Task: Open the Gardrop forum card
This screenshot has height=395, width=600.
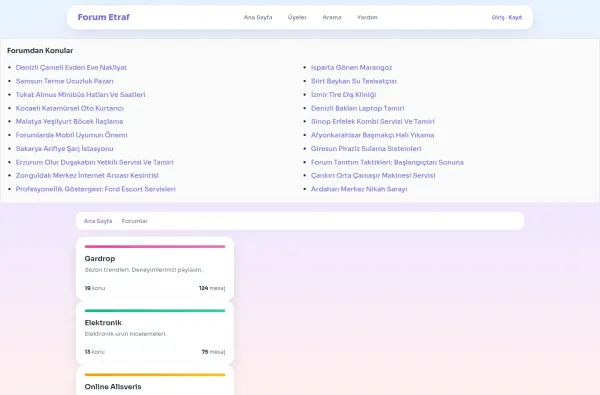Action: (x=155, y=268)
